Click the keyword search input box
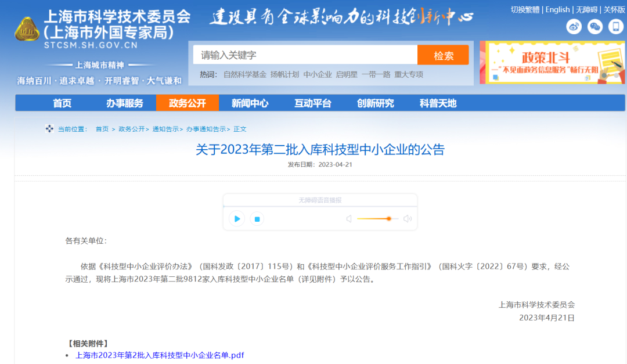Screen dimensions: 627x364 coord(305,54)
